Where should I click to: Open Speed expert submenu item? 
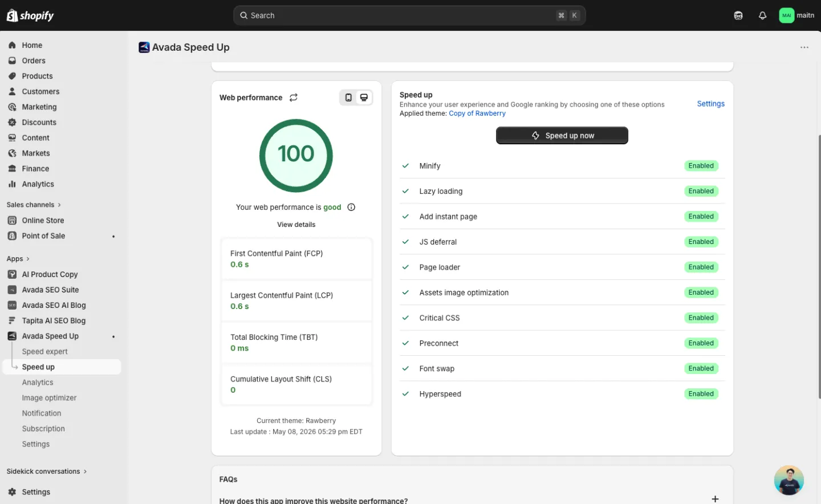tap(44, 352)
